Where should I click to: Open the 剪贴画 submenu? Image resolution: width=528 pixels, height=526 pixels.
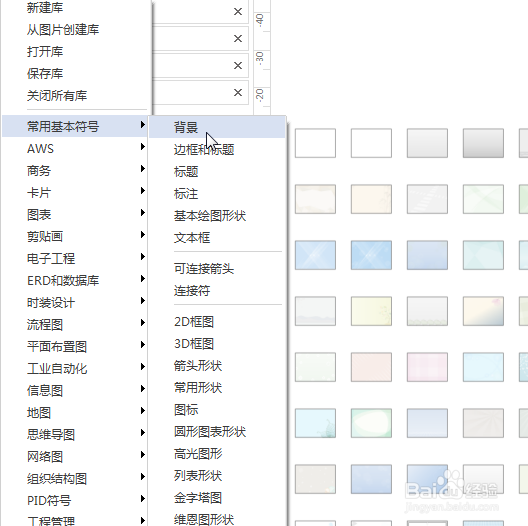75,236
